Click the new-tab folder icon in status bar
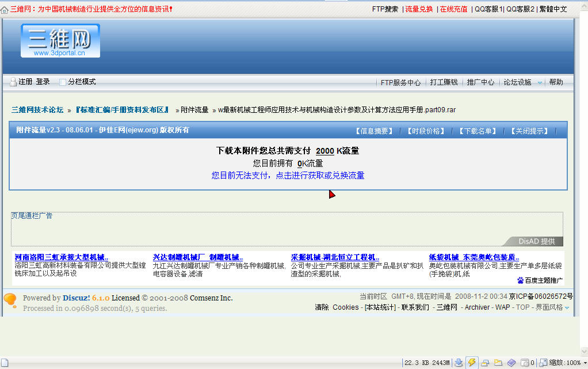The width and height of the screenshot is (588, 369). (x=498, y=363)
